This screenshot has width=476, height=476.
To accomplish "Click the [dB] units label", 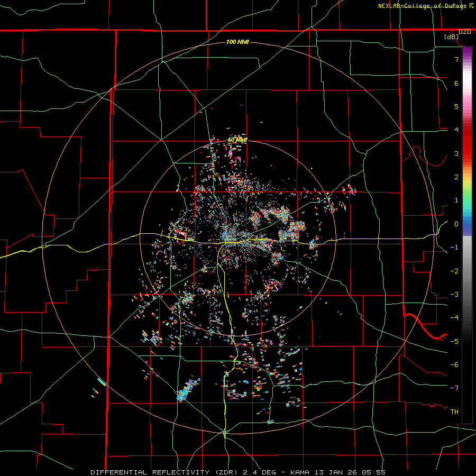I will (452, 37).
